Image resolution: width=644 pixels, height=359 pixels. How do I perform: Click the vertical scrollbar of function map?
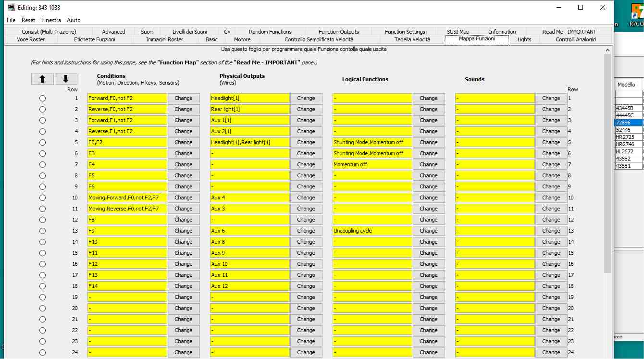click(x=608, y=163)
